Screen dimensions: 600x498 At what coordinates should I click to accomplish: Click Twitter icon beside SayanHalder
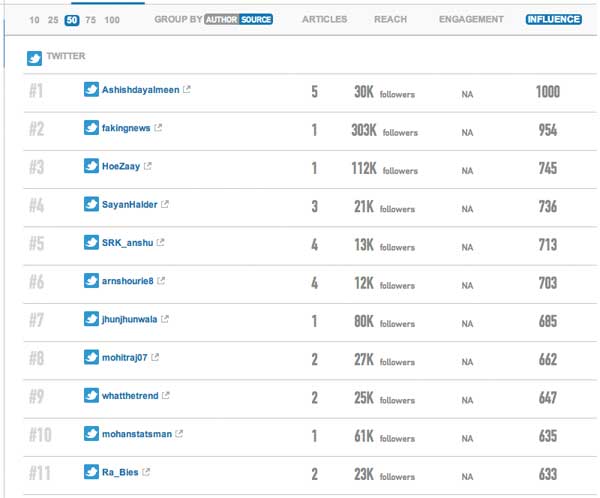click(91, 204)
